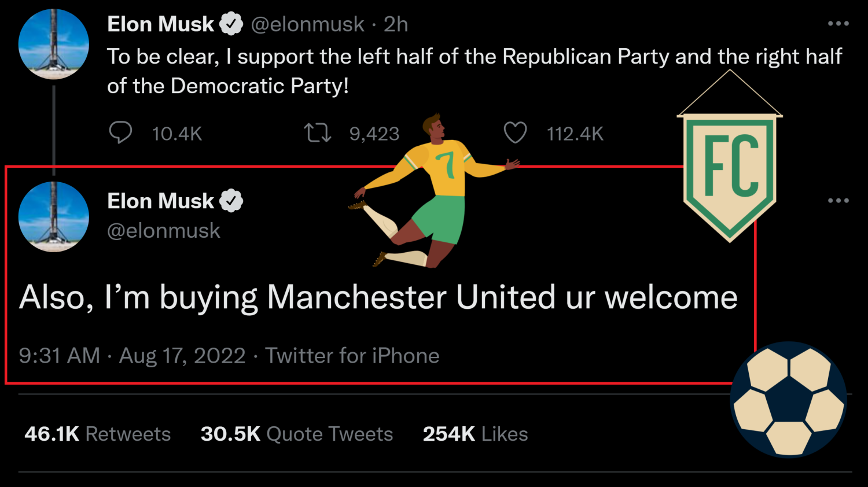View the 254K Likes list
This screenshot has height=487, width=868.
[475, 434]
